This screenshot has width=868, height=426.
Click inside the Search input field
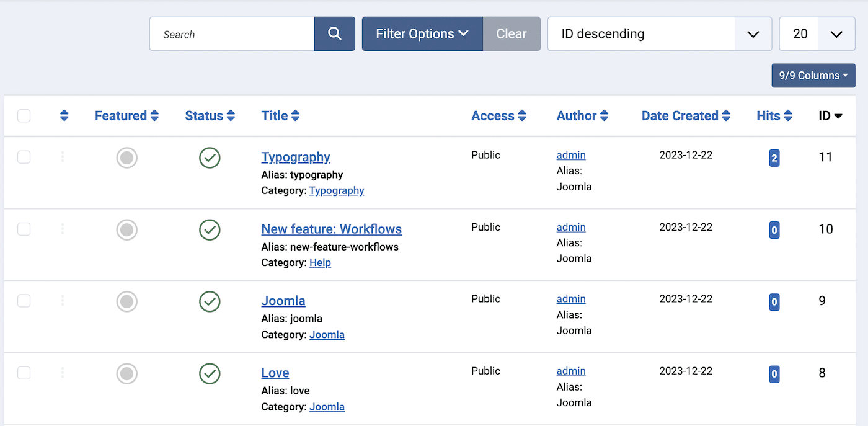click(231, 33)
